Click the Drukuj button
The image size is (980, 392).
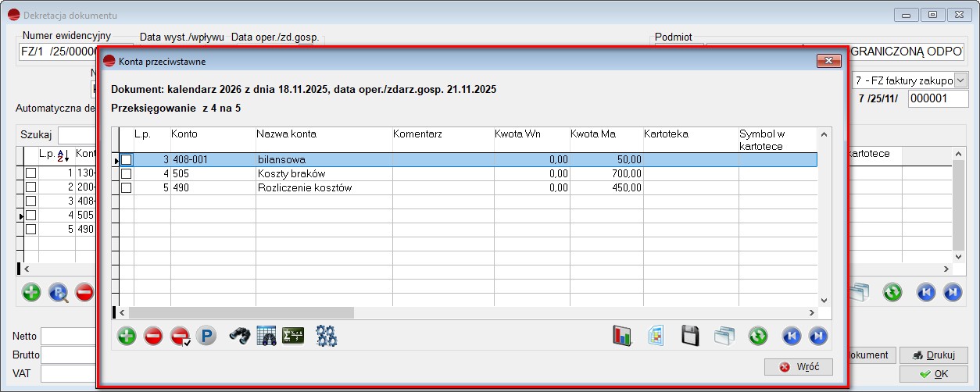[x=933, y=355]
